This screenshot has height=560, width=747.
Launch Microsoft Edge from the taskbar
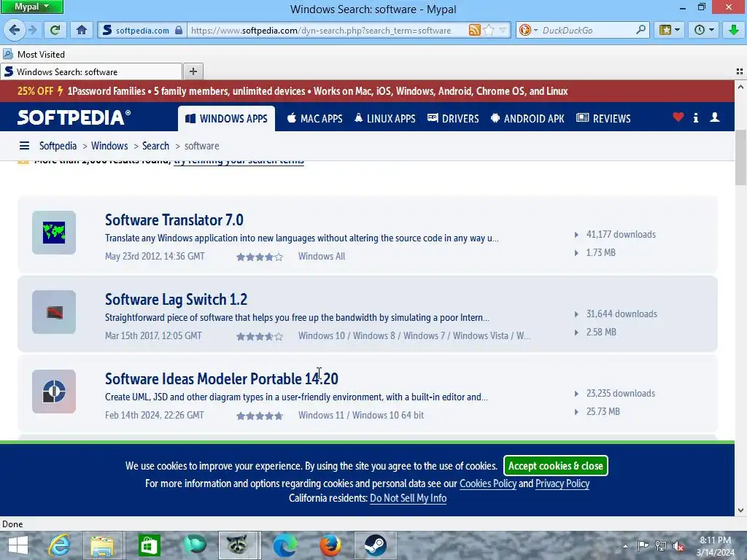tap(285, 545)
